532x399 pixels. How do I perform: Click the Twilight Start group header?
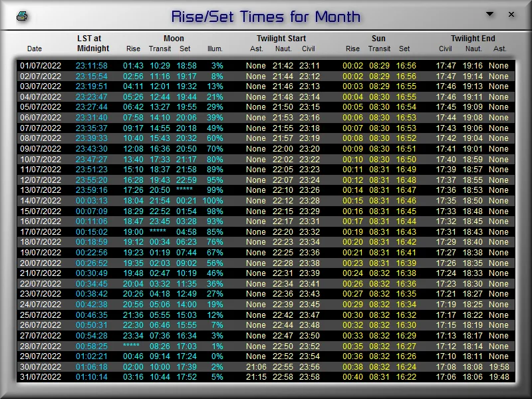281,39
